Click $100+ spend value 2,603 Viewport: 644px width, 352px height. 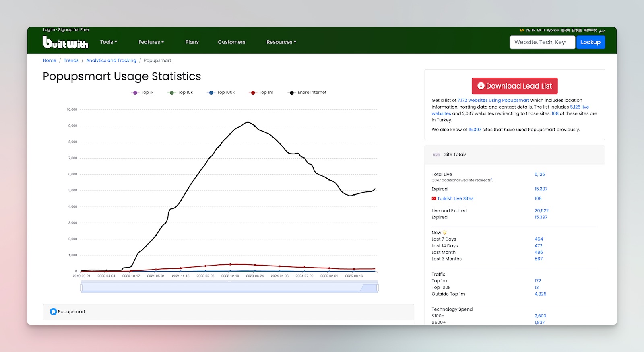click(x=540, y=316)
